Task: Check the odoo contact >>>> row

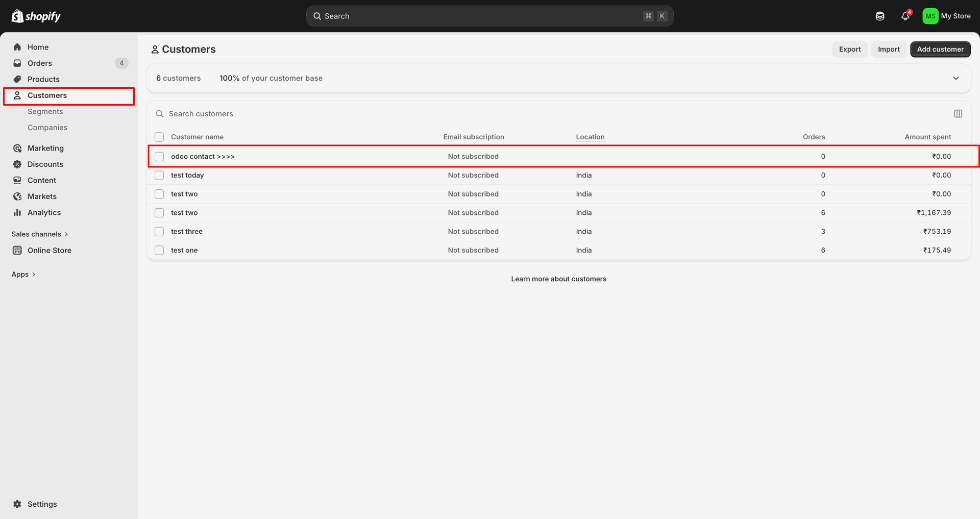Action: (x=159, y=156)
